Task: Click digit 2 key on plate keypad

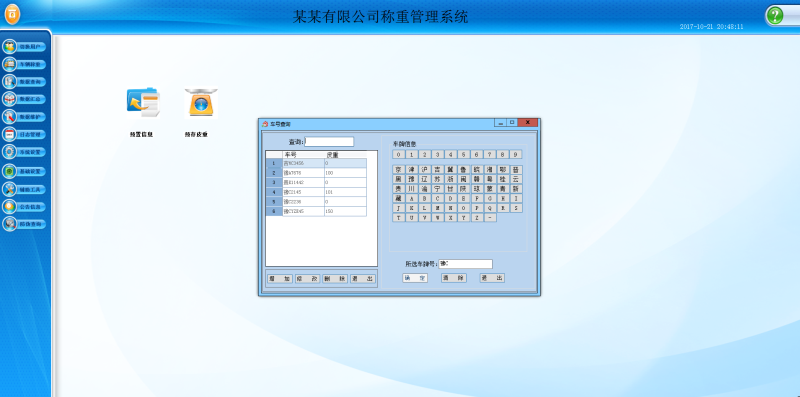Action: [x=424, y=154]
